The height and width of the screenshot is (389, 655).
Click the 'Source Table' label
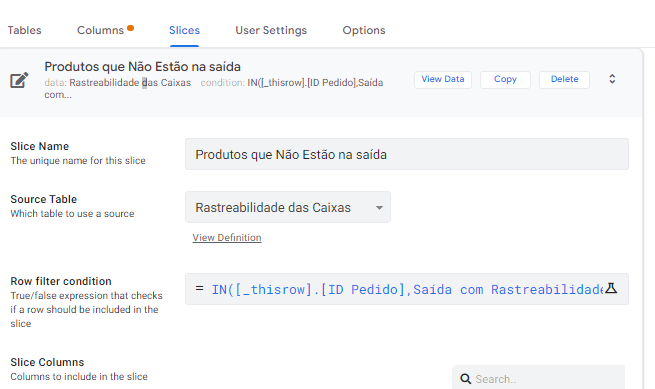pos(44,199)
